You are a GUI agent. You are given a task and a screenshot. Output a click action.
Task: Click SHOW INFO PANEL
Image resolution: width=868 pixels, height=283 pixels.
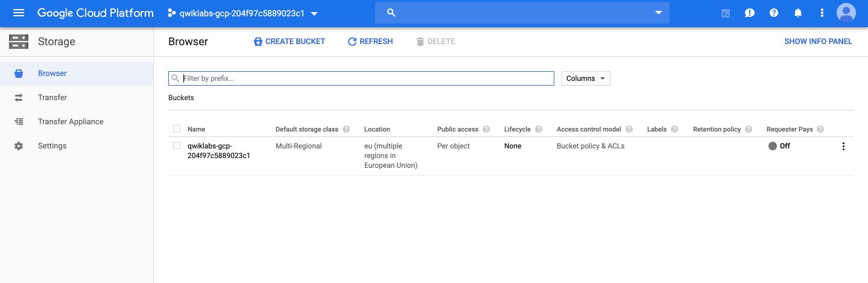point(818,42)
